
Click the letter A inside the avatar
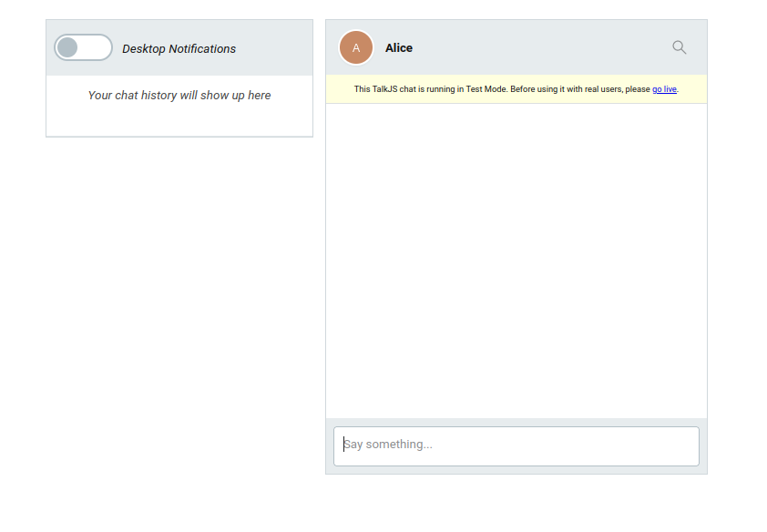tap(356, 48)
